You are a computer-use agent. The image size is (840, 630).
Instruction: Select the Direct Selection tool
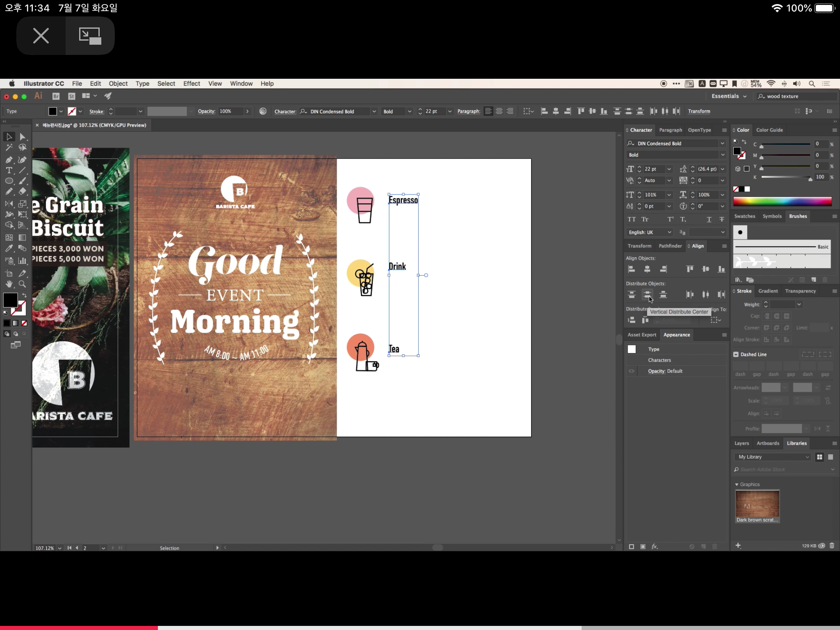coord(23,137)
